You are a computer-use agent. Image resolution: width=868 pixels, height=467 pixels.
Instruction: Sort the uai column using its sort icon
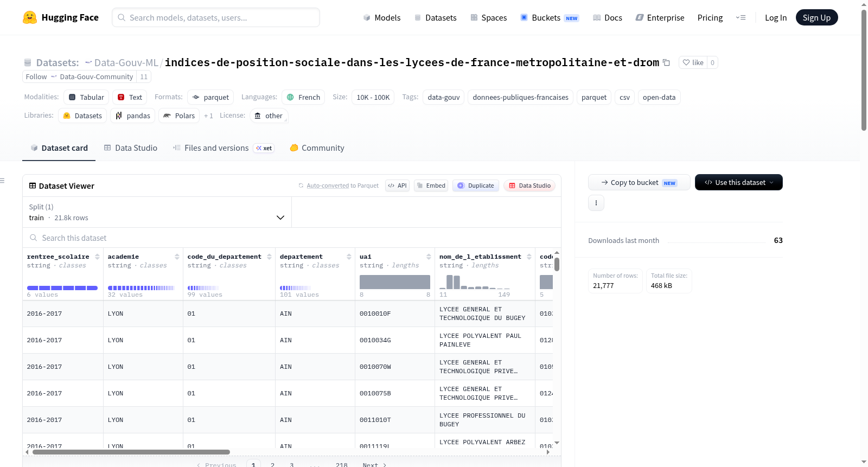click(429, 257)
